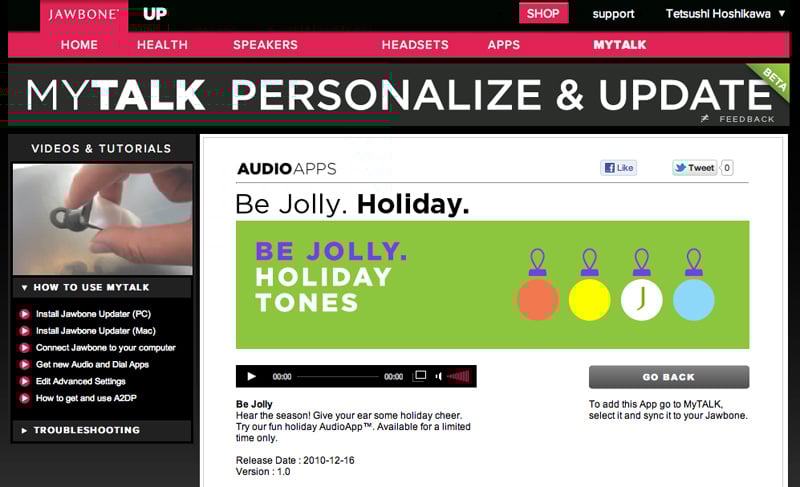Click the play icon beside Install Jawbone Updater (PC)

[24, 314]
